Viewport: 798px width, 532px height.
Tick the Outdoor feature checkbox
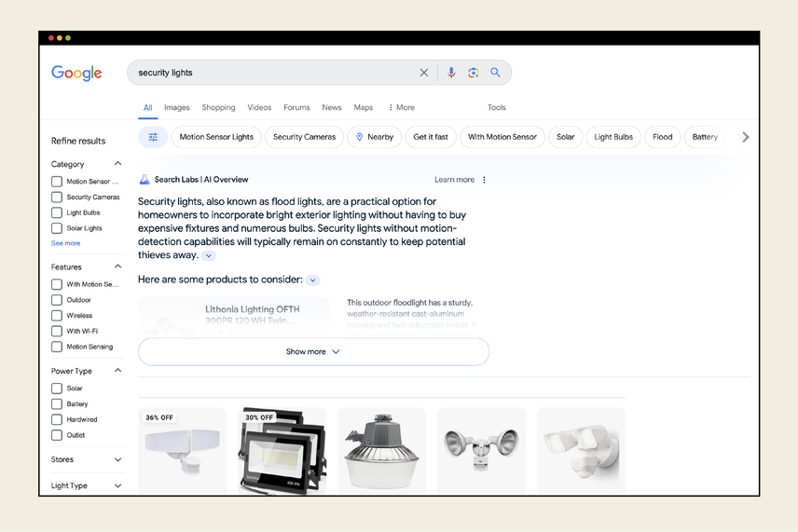click(57, 300)
